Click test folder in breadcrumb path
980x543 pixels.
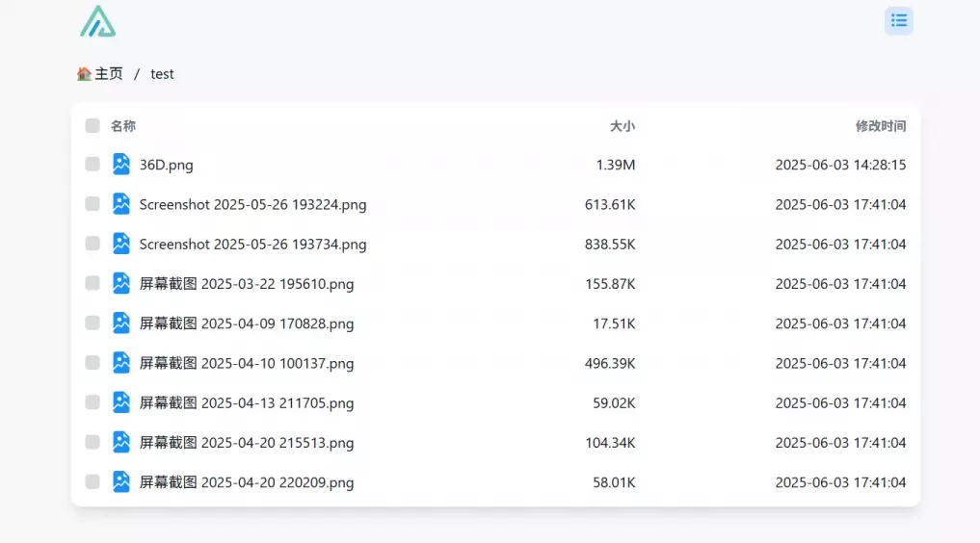coord(162,73)
